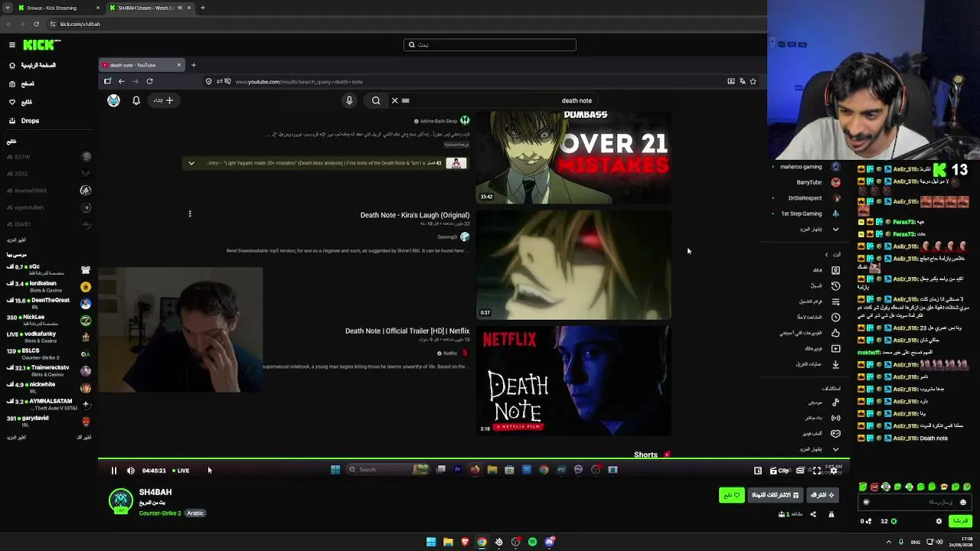Screen dimensions: 980x551
Task: Open Kick player settings gear
Action: [x=834, y=471]
